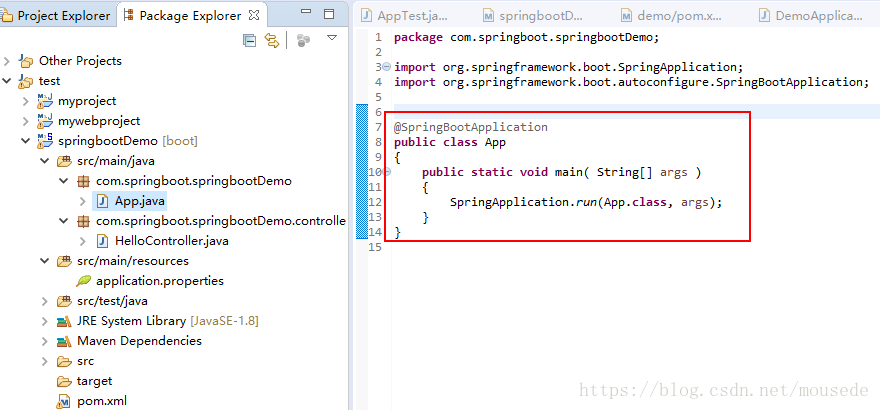
Task: Select Maven Dependencies label
Action: click(139, 341)
